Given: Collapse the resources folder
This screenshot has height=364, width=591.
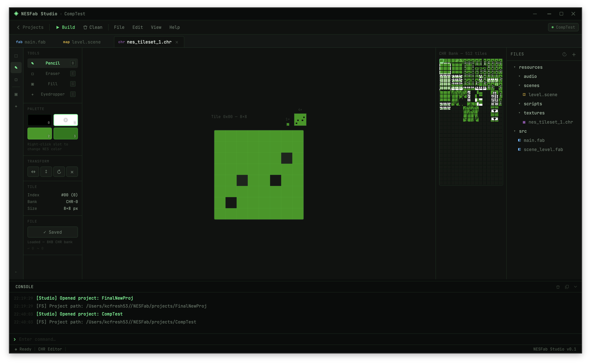Looking at the screenshot, I should 515,67.
